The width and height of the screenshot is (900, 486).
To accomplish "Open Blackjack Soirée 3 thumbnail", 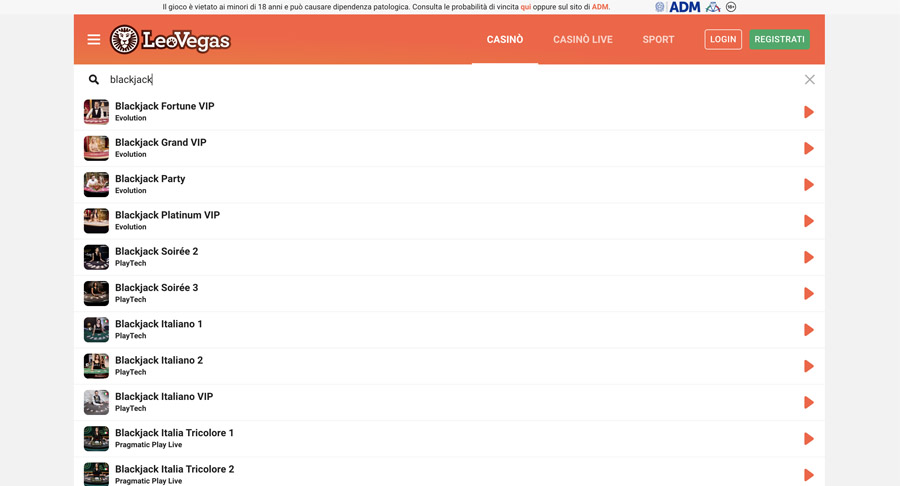I will click(96, 293).
